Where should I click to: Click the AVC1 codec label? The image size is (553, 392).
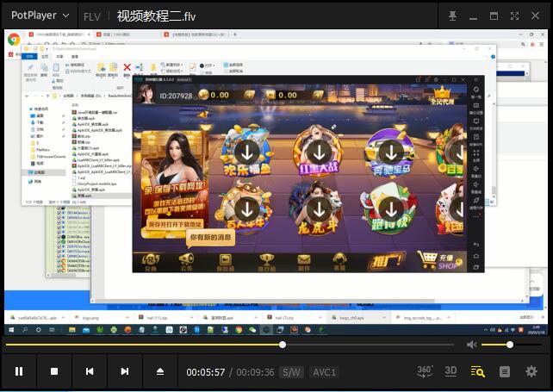tap(325, 372)
